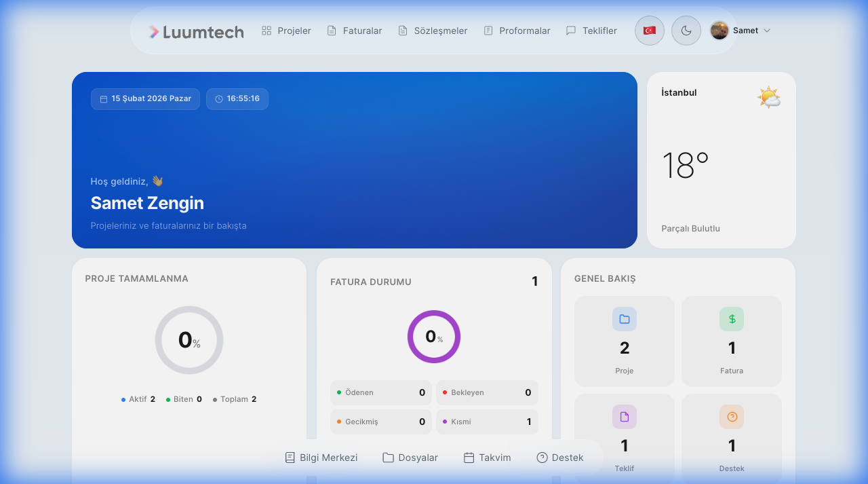Expand the Samet user menu chevron

click(767, 31)
